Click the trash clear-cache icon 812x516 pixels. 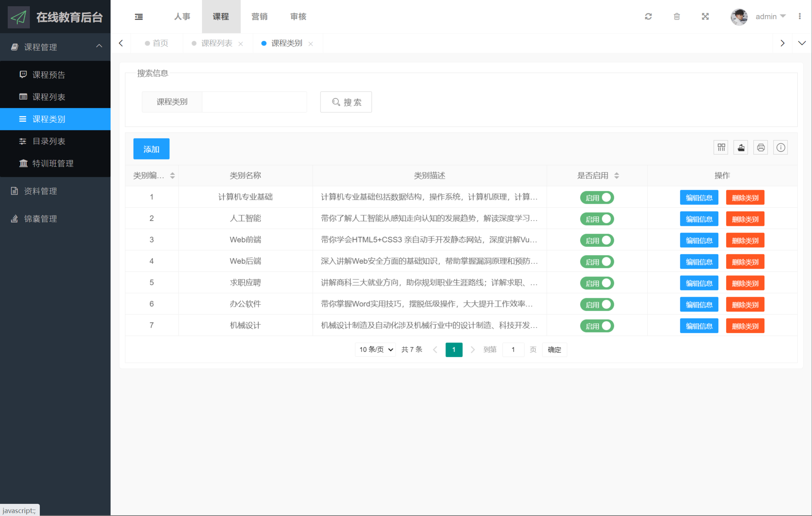pyautogui.click(x=677, y=17)
